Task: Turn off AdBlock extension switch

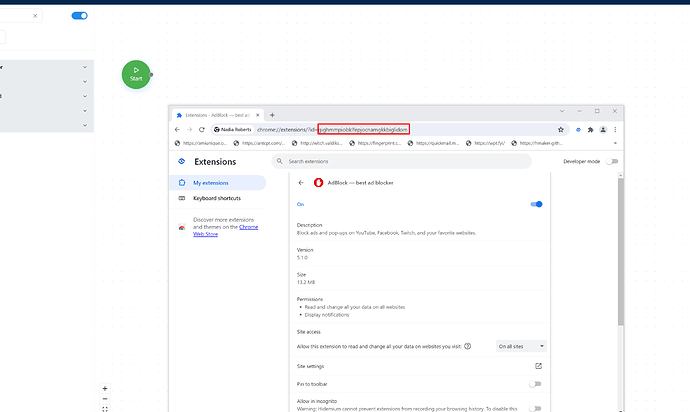Action: [536, 204]
